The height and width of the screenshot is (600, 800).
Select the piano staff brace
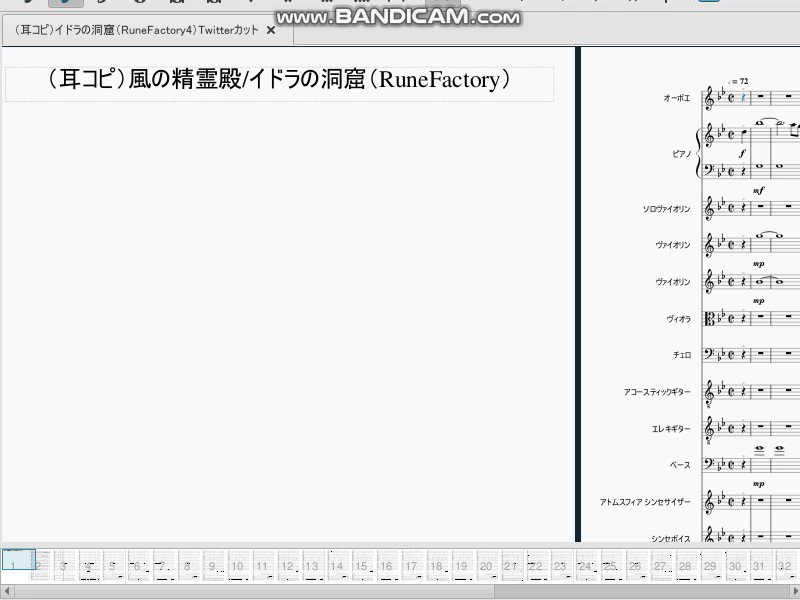tap(698, 153)
